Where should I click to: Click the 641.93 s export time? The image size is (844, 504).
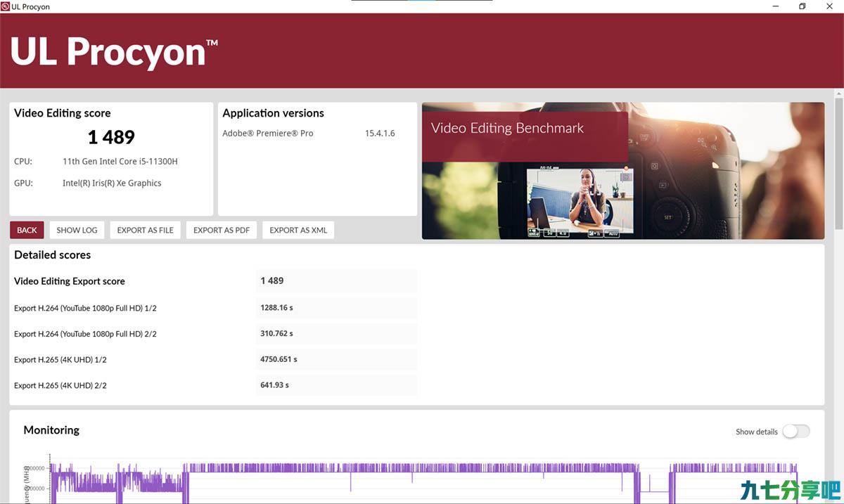pos(275,385)
